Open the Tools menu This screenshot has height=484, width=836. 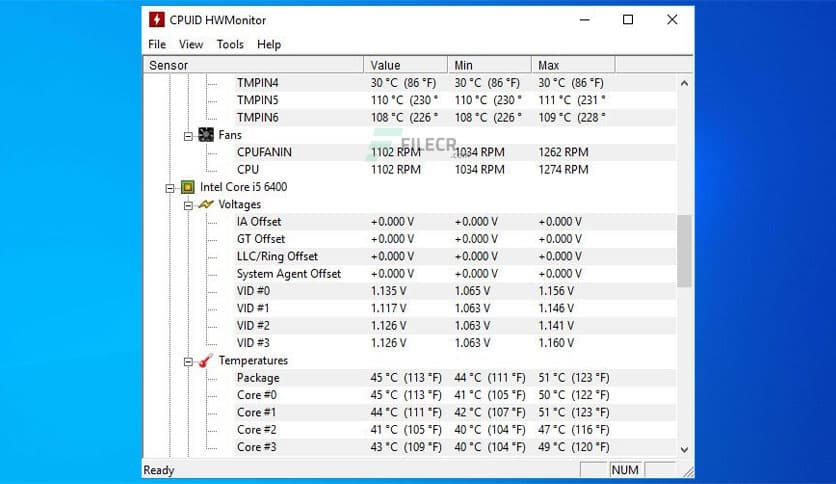[x=230, y=44]
